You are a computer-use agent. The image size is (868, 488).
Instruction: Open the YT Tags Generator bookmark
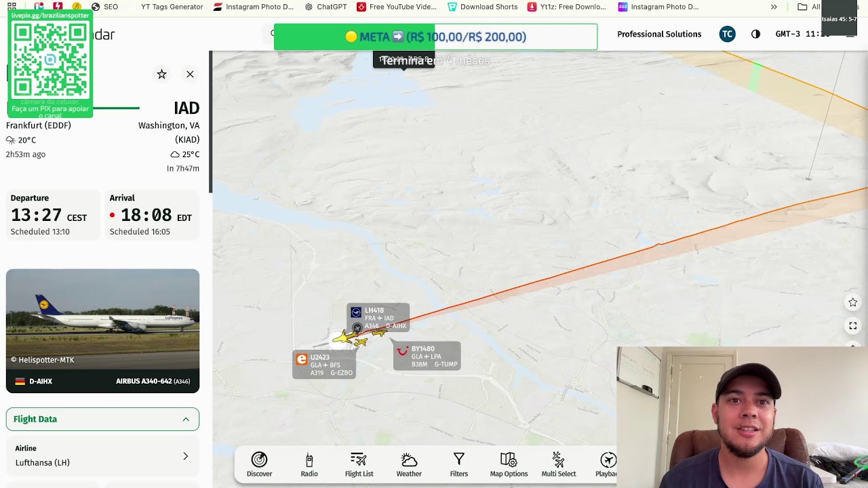[172, 7]
